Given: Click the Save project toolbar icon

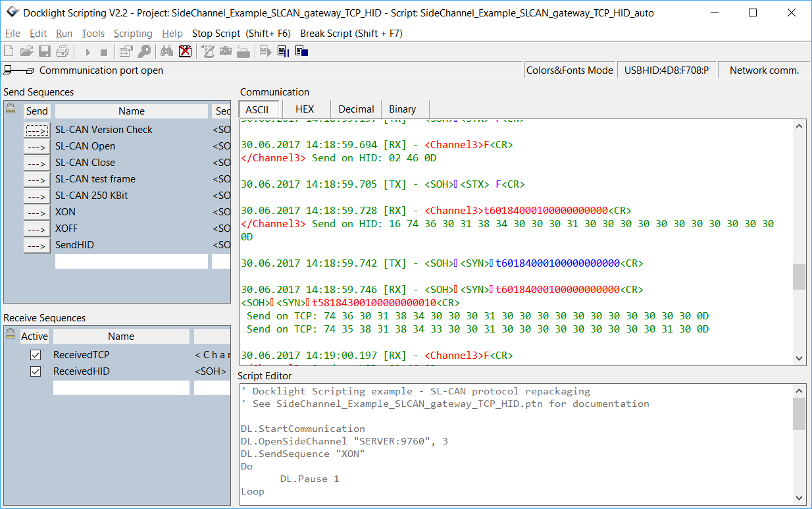Looking at the screenshot, I should click(x=43, y=51).
